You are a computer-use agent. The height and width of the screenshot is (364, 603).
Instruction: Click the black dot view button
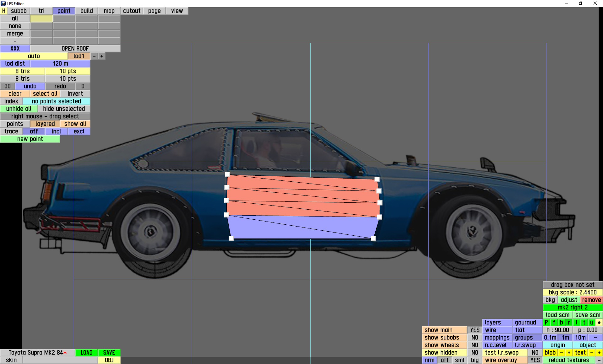point(599,322)
